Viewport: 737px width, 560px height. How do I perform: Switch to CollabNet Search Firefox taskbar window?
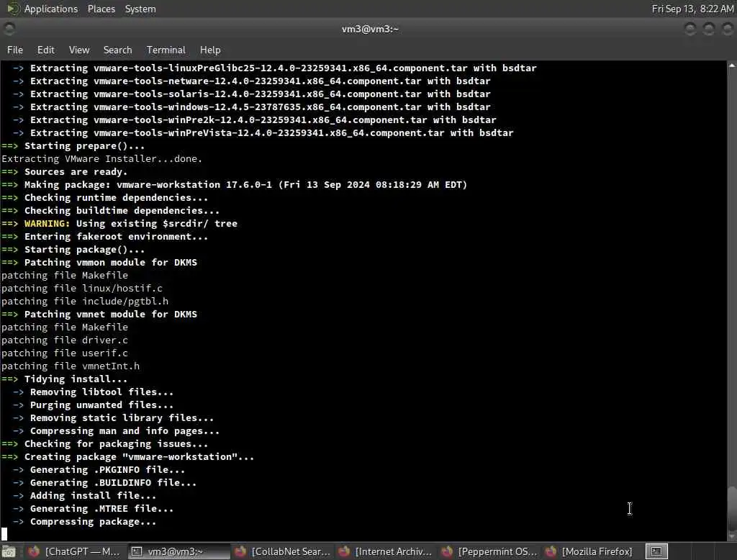tap(282, 551)
